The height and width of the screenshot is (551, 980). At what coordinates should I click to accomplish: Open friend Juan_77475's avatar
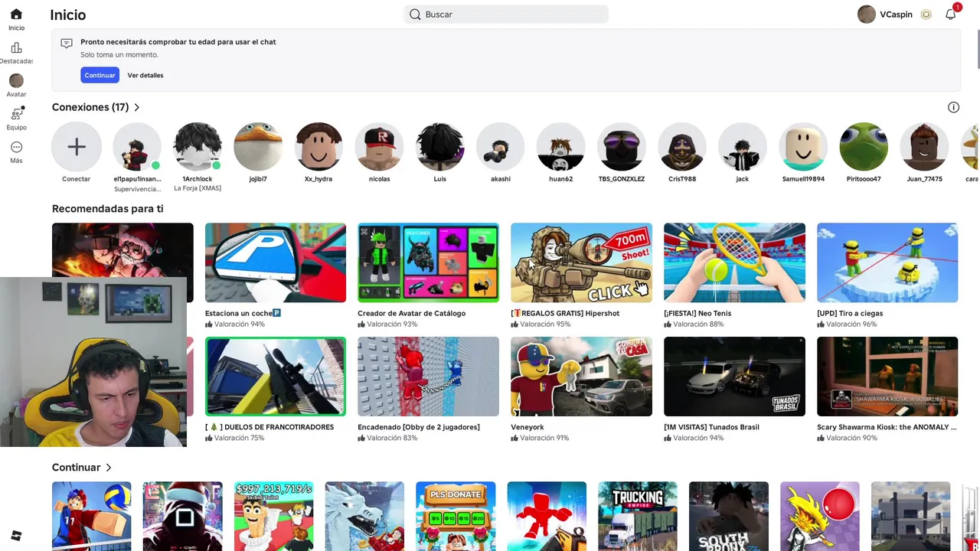pos(924,147)
